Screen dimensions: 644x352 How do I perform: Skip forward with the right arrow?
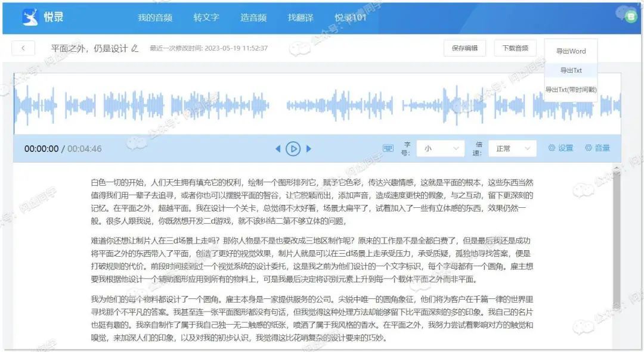[x=308, y=148]
